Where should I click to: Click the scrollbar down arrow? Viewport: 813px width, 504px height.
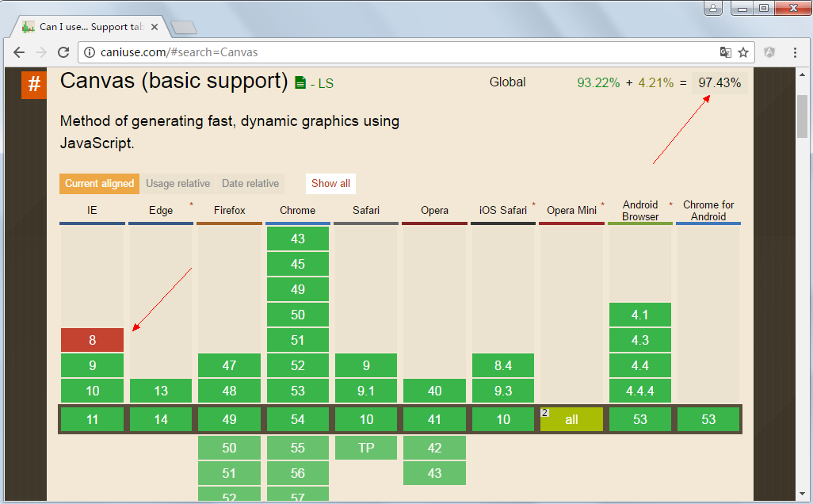tap(802, 494)
